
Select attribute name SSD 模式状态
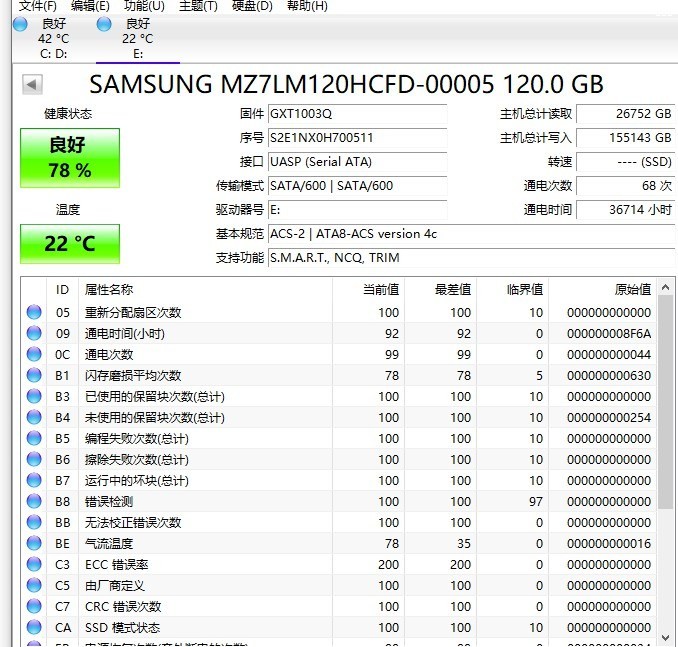coord(122,627)
